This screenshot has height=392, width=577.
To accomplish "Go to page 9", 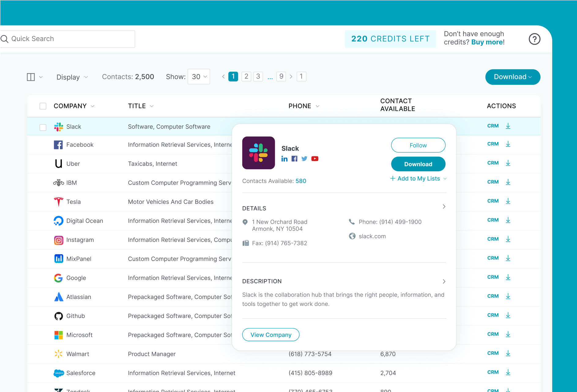I will [x=281, y=77].
